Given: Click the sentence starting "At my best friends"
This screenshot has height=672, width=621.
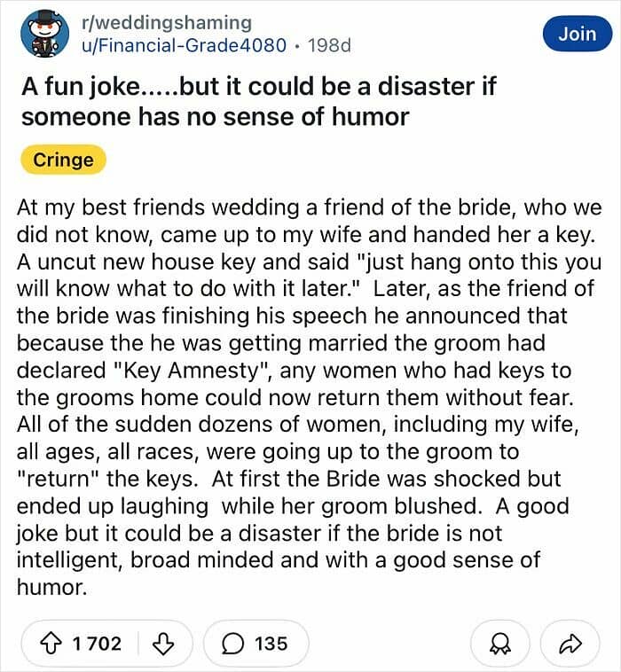Looking at the screenshot, I should pos(310,221).
